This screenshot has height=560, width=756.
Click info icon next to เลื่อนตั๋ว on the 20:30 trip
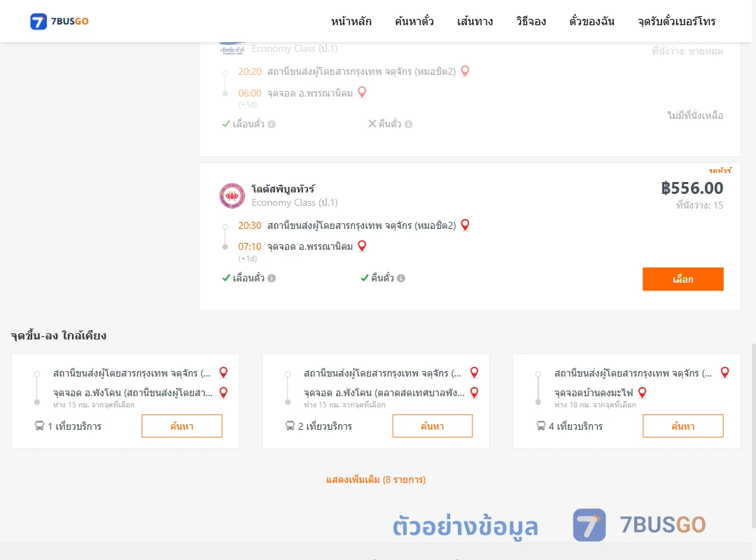[x=272, y=279]
